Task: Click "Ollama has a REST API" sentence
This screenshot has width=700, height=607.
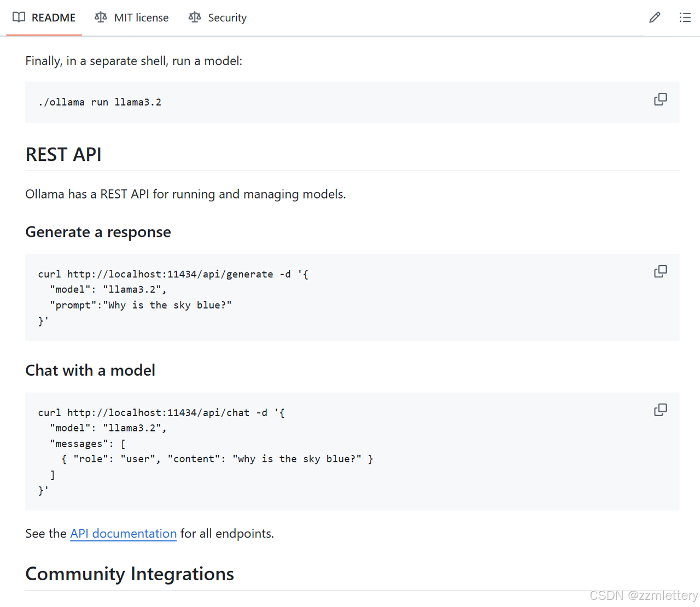Action: pos(185,194)
